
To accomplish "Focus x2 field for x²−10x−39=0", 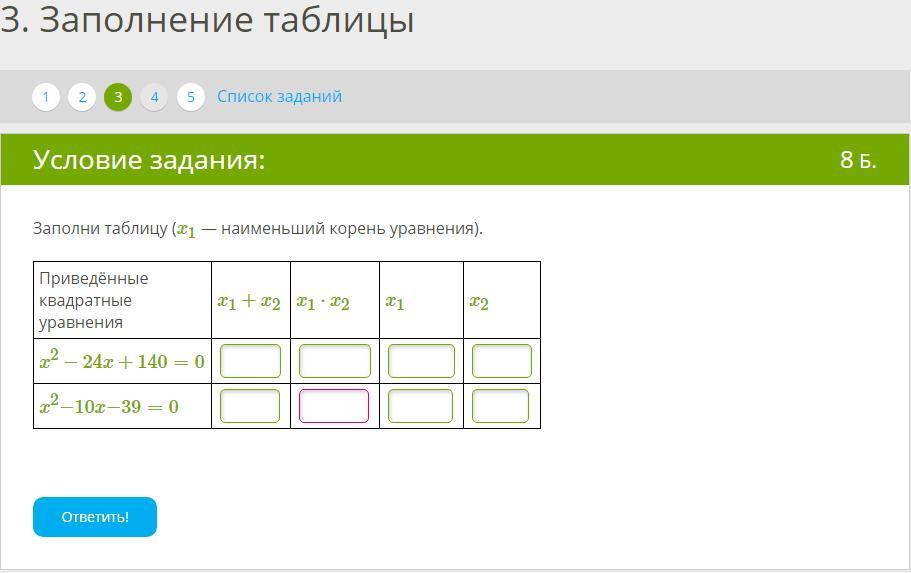I will [x=500, y=406].
